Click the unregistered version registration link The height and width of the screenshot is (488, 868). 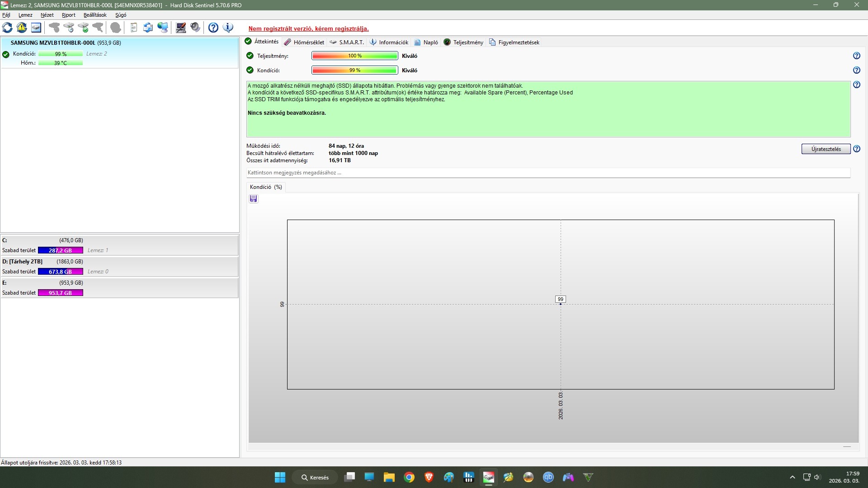pyautogui.click(x=308, y=29)
